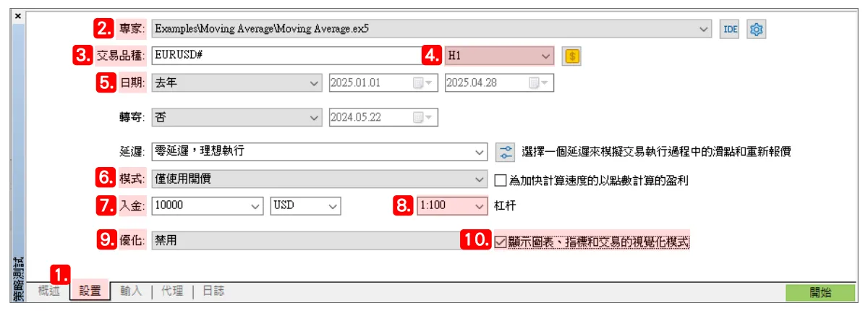The image size is (868, 311).
Task: Open calendar for forward date 2024.05.22
Action: [422, 117]
